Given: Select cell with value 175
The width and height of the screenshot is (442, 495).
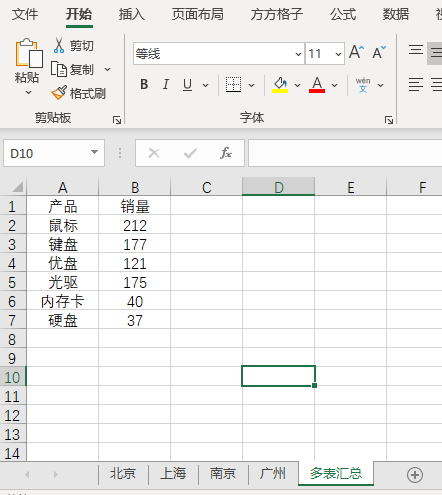Looking at the screenshot, I should click(135, 282).
